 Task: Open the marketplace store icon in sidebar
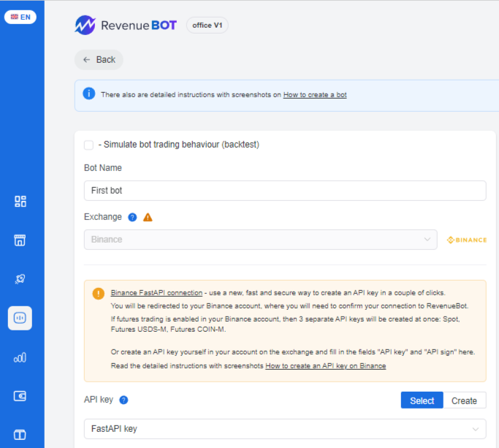tap(20, 240)
